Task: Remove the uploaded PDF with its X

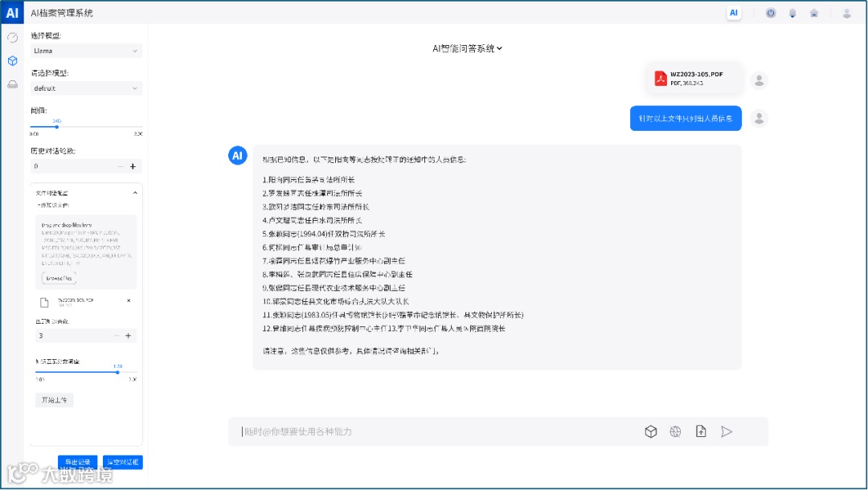Action: [x=129, y=301]
